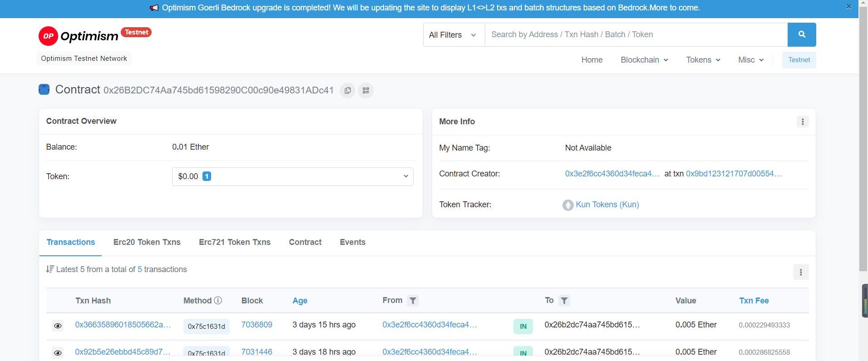Go to Home page
868x361 pixels.
[x=592, y=60]
